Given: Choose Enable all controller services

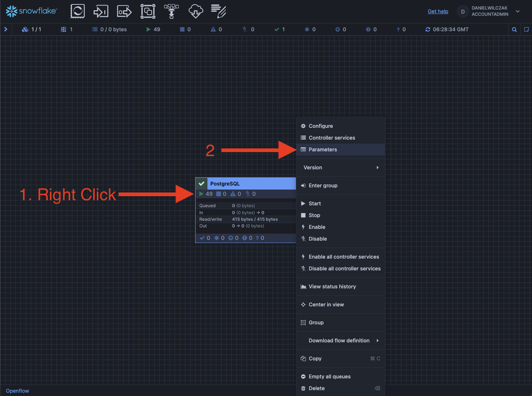Looking at the screenshot, I should click(344, 257).
